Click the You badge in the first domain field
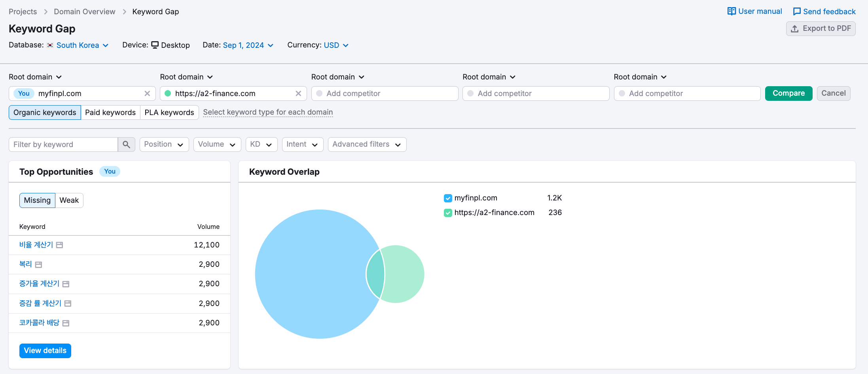This screenshot has height=374, width=868. click(24, 94)
